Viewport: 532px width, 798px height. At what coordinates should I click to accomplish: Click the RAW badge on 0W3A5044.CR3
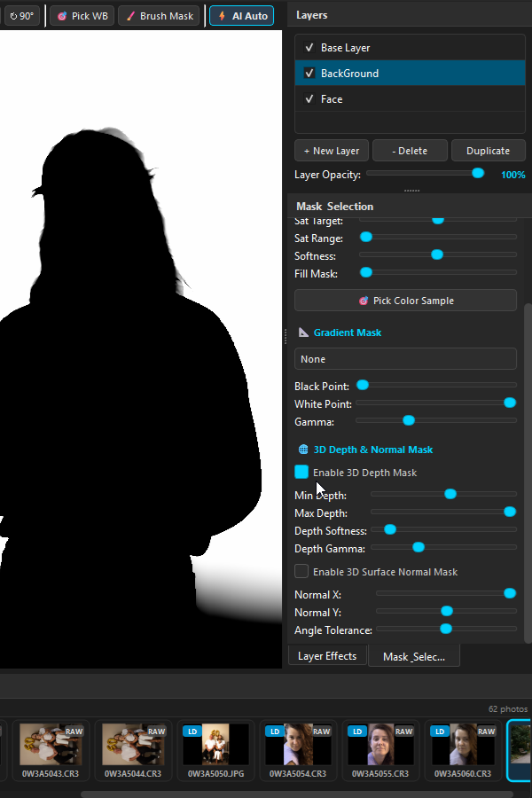[156, 731]
